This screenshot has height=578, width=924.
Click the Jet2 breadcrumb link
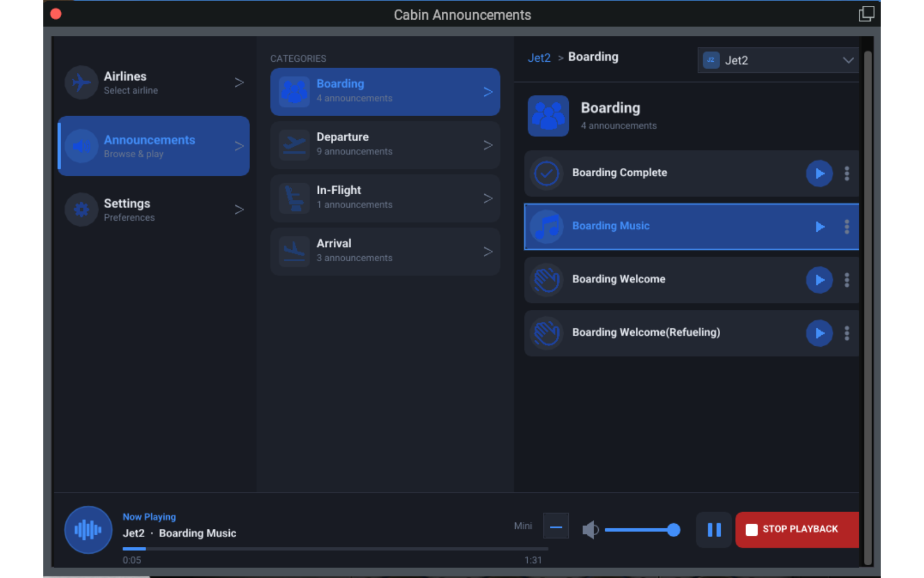(x=539, y=58)
